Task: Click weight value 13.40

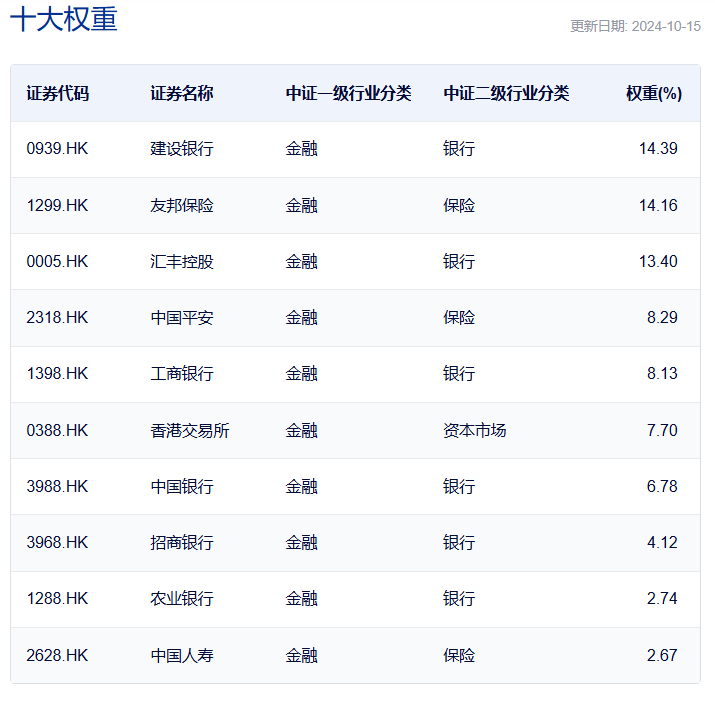Action: (658, 261)
